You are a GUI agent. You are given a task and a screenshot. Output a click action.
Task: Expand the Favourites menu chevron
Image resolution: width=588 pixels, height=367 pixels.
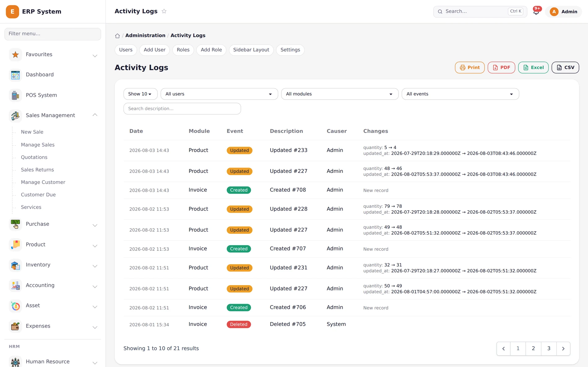95,56
